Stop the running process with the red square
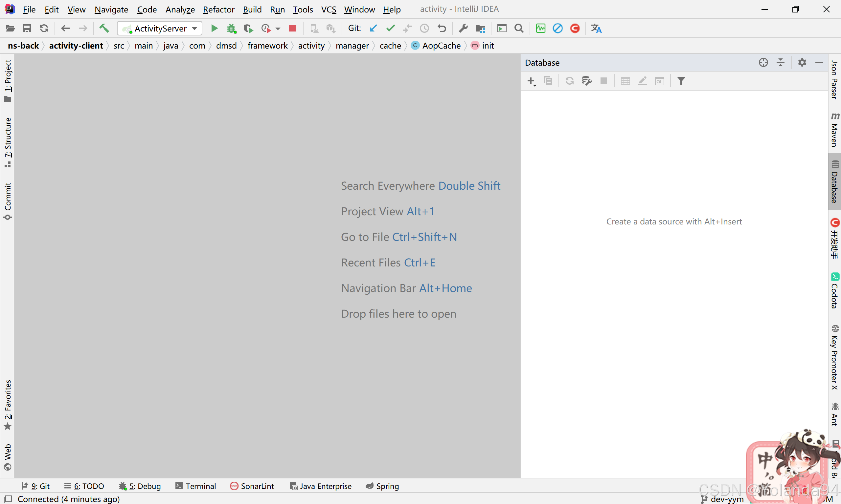 292,29
